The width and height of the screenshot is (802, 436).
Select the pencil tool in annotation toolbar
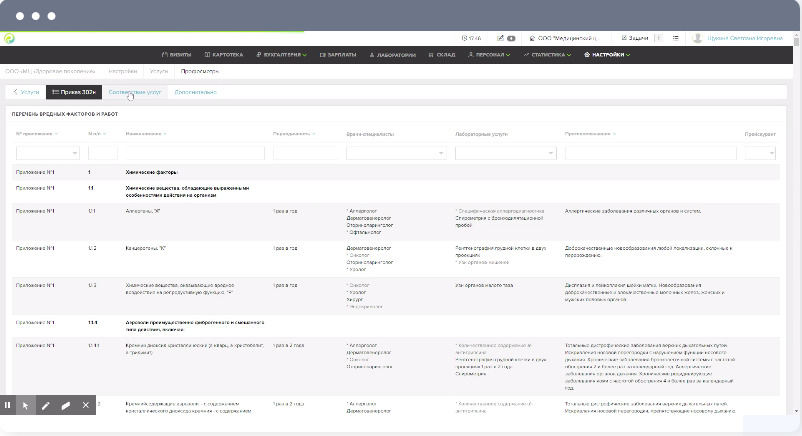point(46,405)
